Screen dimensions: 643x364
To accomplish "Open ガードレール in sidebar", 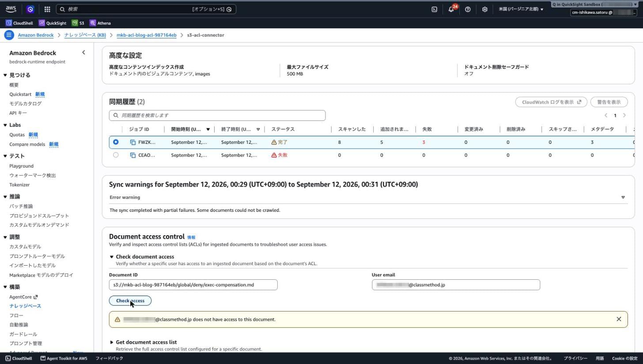I will (x=23, y=334).
